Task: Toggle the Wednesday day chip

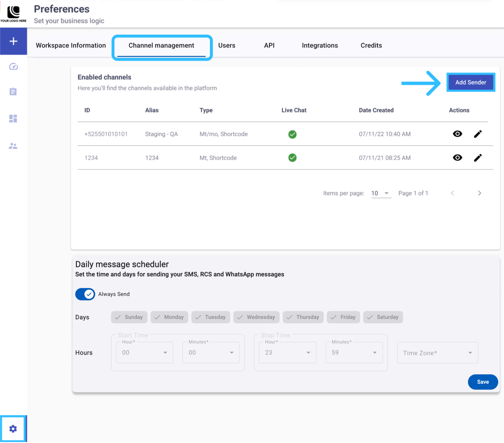Action: click(x=256, y=317)
